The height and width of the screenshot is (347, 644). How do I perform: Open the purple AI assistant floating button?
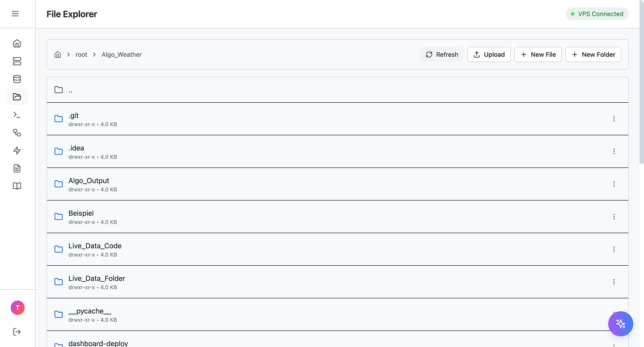[x=621, y=324]
